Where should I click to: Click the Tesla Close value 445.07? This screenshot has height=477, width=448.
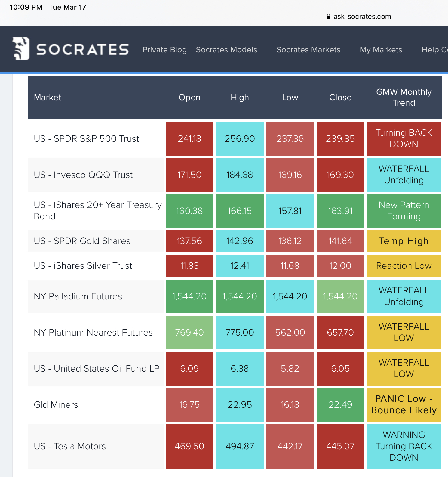tap(340, 447)
